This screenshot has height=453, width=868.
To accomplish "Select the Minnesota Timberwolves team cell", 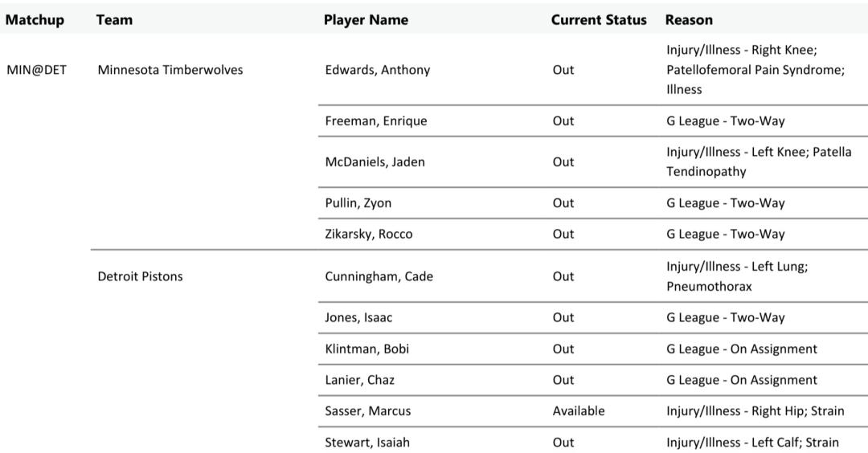I will 170,70.
